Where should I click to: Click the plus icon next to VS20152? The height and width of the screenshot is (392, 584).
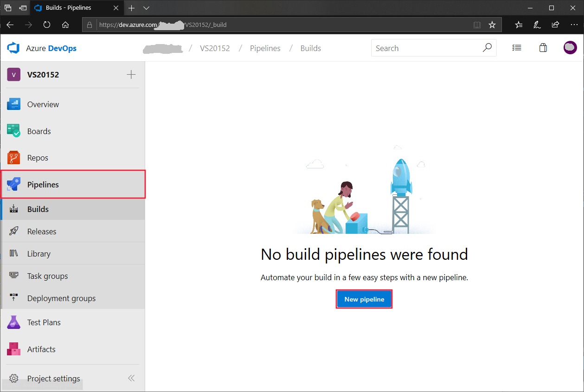131,75
